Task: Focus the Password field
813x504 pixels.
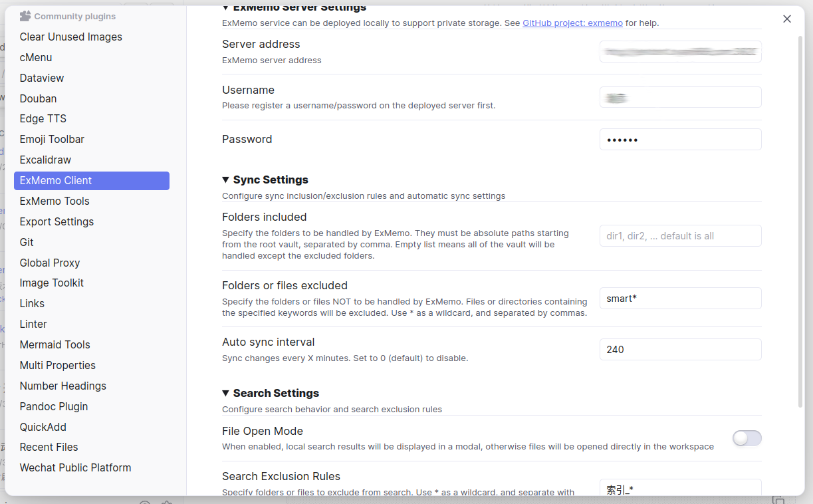Action: (681, 139)
